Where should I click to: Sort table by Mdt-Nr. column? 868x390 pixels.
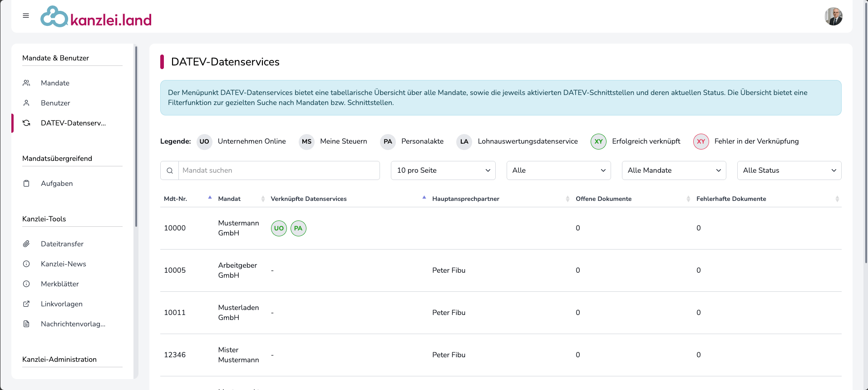[x=176, y=199]
